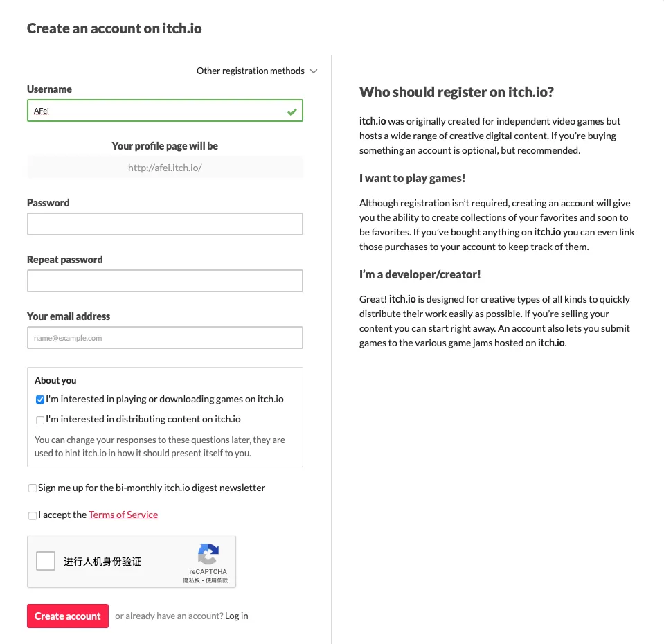The width and height of the screenshot is (664, 644).
Task: Tick the I accept the Terms checkbox
Action: [x=32, y=515]
